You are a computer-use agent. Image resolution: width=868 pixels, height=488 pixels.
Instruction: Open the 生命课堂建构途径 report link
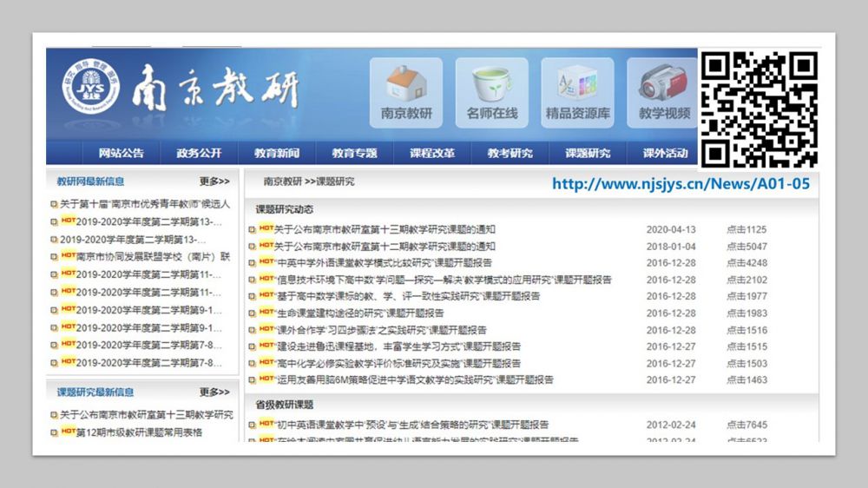coord(359,313)
